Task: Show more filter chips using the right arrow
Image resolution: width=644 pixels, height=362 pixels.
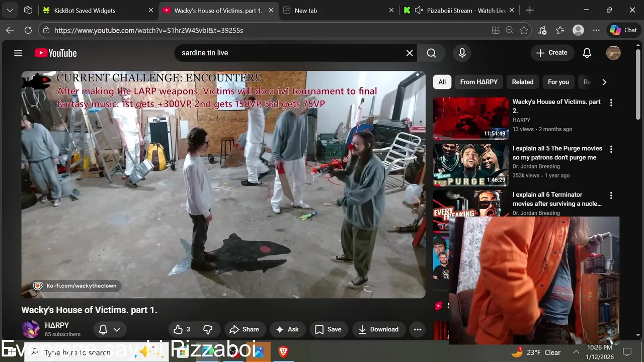Action: click(604, 82)
